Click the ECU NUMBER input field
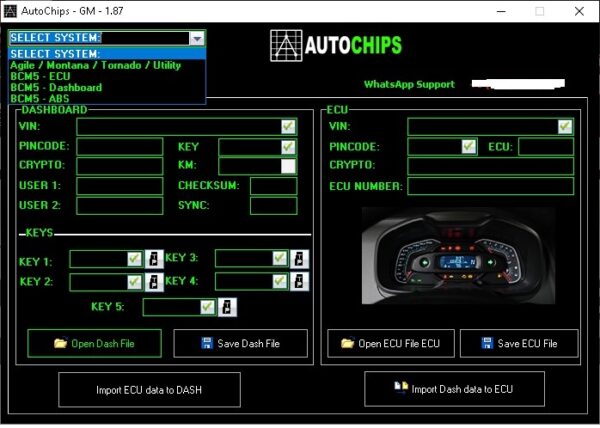The height and width of the screenshot is (428, 600). [491, 186]
